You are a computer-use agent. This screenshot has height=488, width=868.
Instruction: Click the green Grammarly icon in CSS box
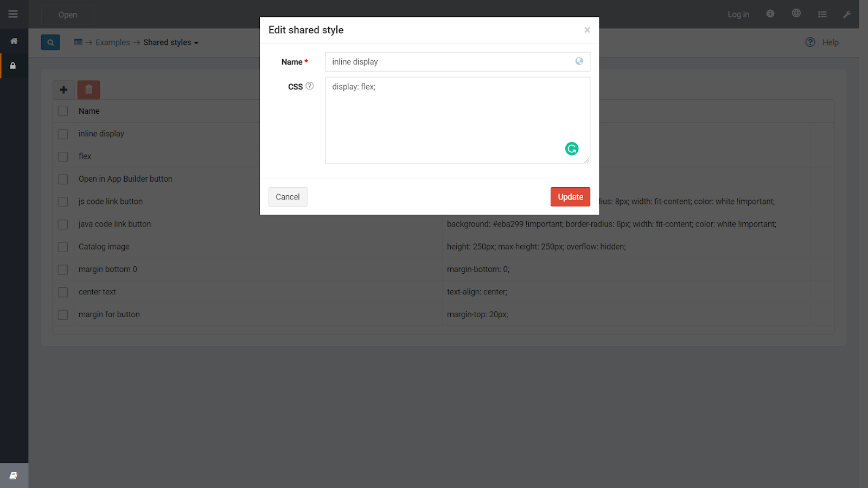572,149
